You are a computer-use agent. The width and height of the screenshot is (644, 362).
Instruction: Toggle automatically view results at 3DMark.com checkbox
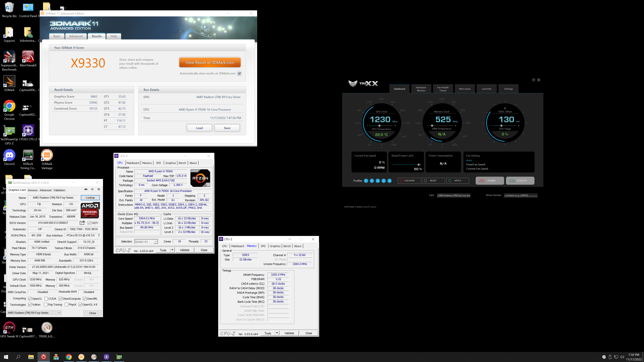coord(239,73)
